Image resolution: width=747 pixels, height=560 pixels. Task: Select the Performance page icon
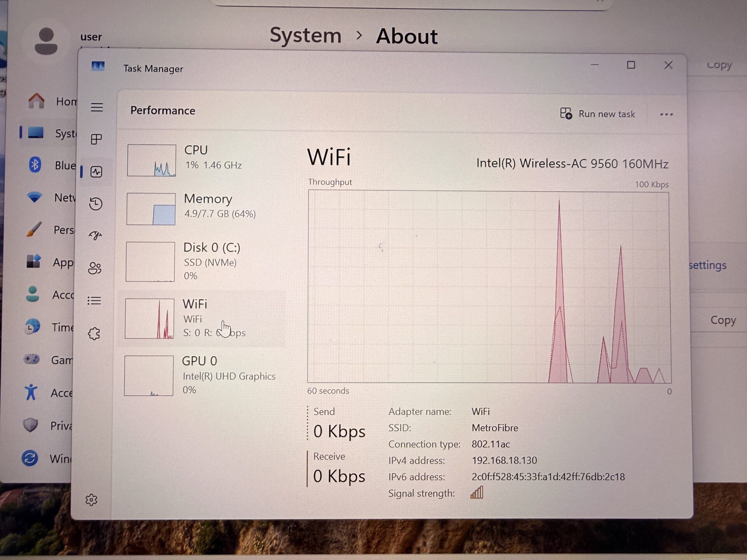pyautogui.click(x=96, y=172)
